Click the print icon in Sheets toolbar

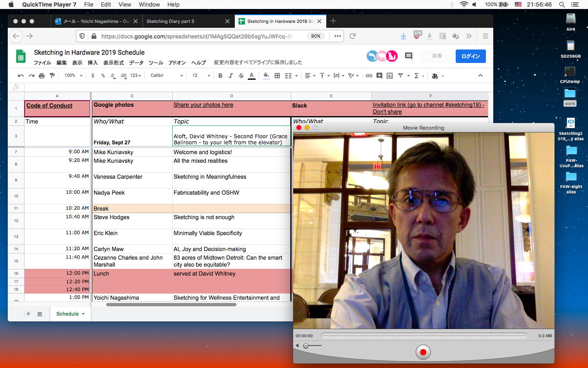pyautogui.click(x=42, y=76)
